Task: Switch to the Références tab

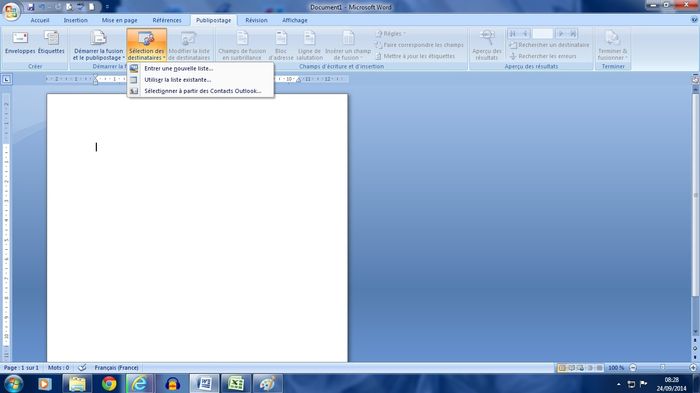Action: click(x=167, y=20)
